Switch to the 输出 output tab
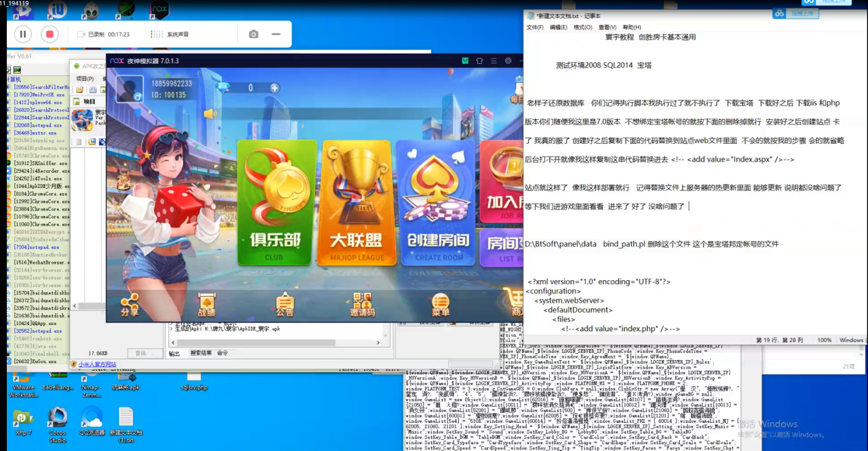The image size is (868, 451). coord(174,353)
